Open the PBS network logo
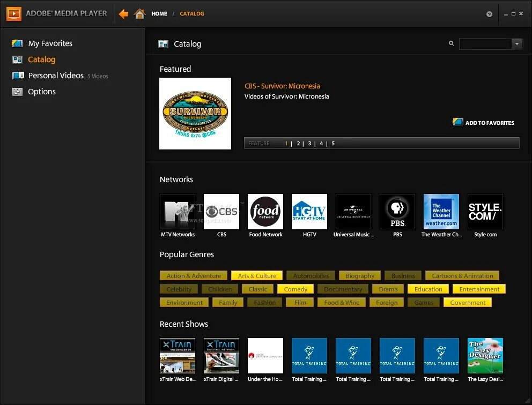This screenshot has height=405, width=532. pos(397,212)
